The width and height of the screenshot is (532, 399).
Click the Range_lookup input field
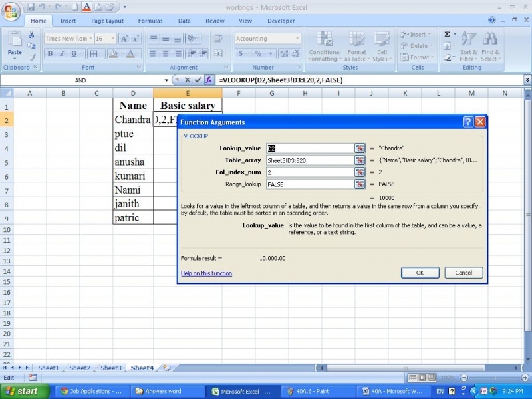[x=310, y=184]
